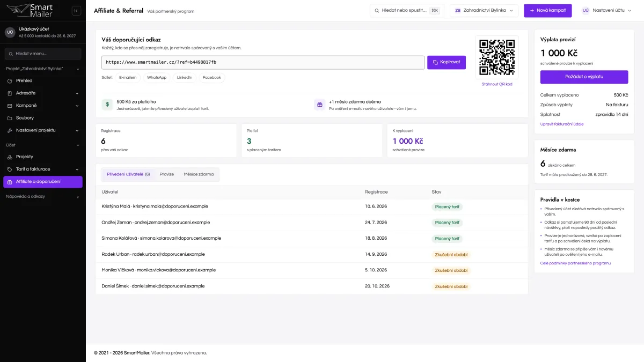Click the Registrace column header
Viewport: 644px width, 362px height.
click(376, 192)
